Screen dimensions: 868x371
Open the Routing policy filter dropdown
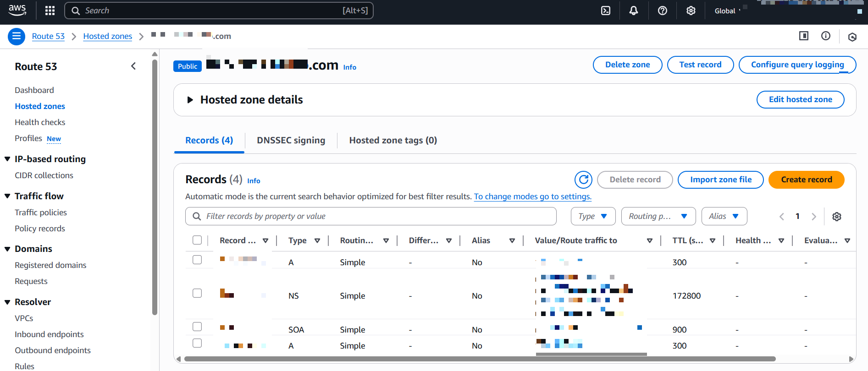pos(658,216)
